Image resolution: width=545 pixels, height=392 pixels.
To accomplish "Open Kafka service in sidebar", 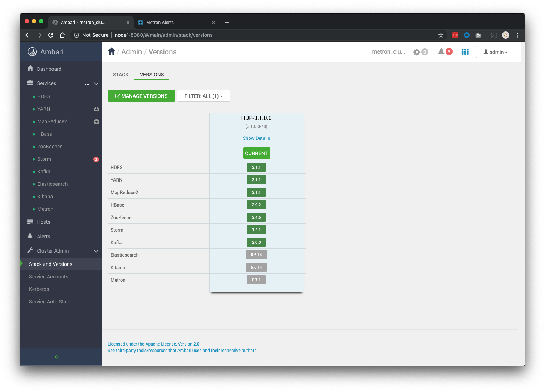I will click(44, 172).
